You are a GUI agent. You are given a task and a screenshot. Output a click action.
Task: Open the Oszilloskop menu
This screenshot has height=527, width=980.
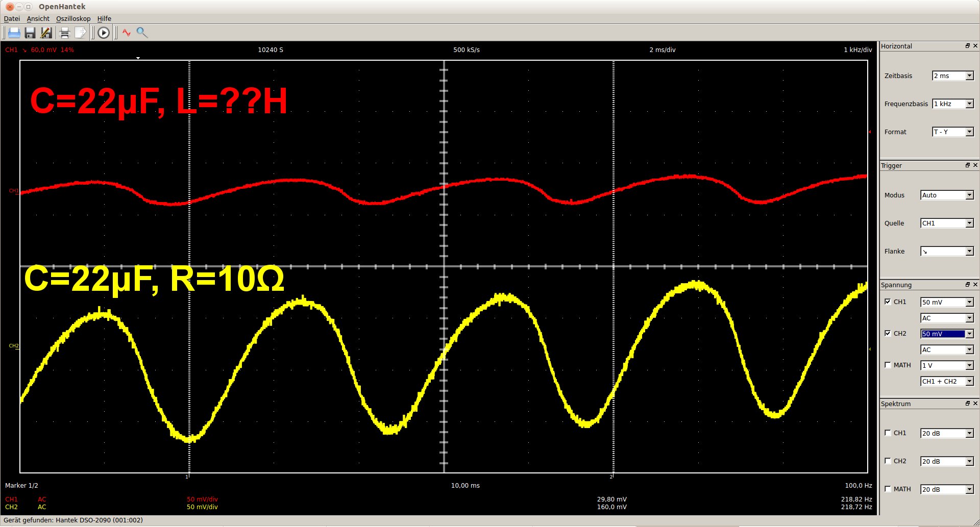73,19
